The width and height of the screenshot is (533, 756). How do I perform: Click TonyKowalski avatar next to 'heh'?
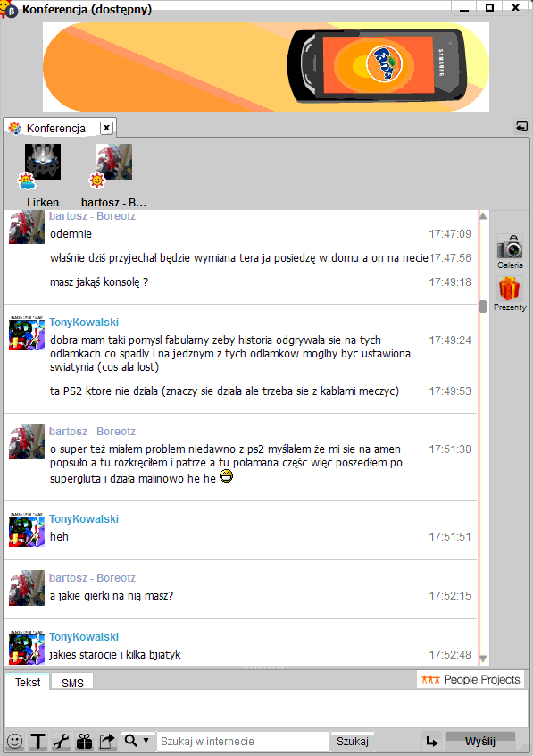tap(27, 529)
